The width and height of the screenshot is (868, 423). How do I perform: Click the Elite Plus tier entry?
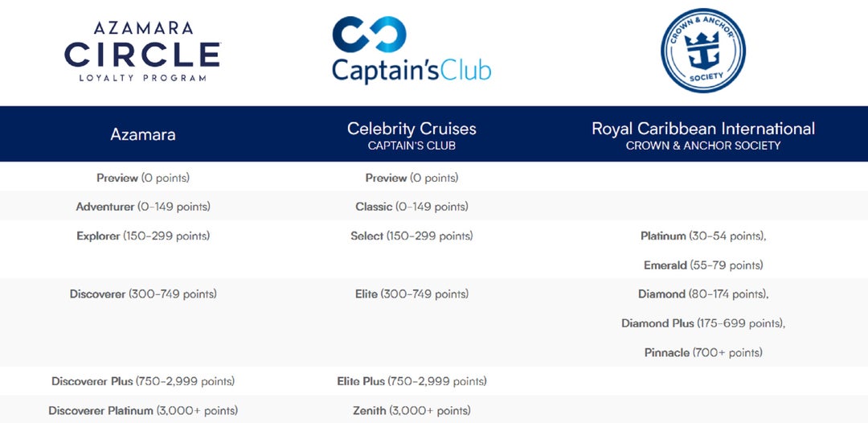(411, 381)
